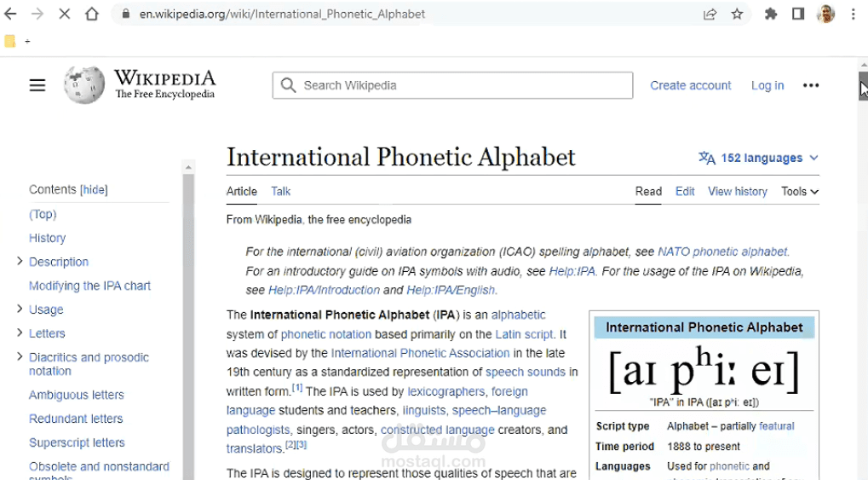Open the NATO phonetic alphabet link

coord(721,252)
